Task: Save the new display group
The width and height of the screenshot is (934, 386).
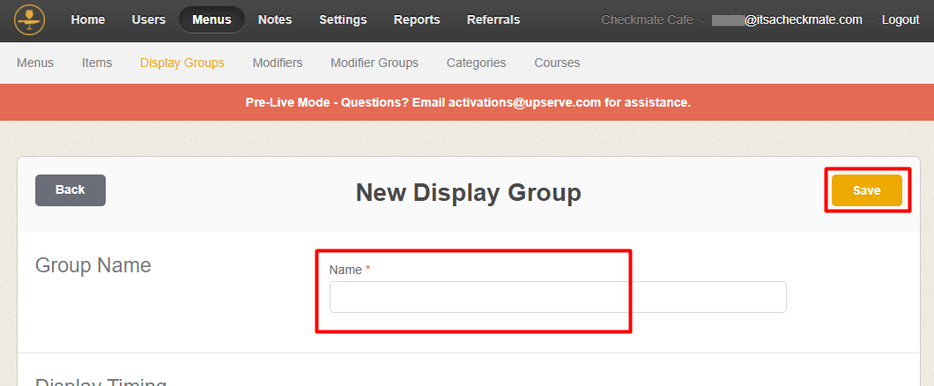Action: coord(867,190)
